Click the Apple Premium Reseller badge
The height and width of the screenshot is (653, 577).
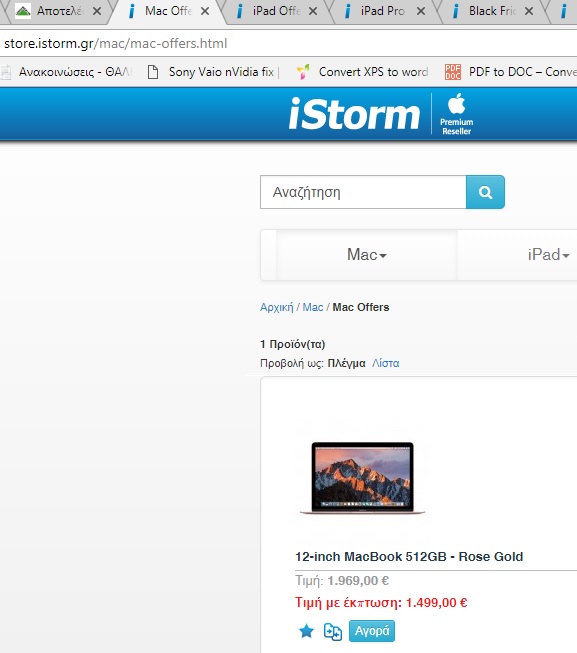(457, 114)
